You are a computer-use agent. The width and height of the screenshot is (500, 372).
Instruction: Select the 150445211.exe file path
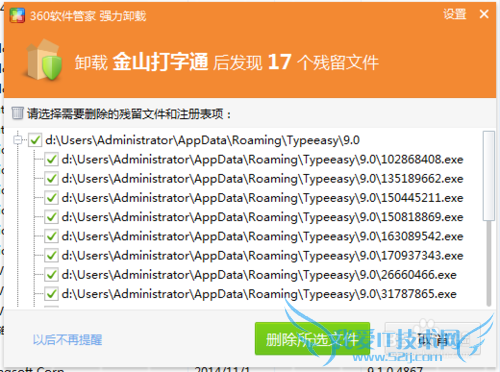tap(262, 198)
